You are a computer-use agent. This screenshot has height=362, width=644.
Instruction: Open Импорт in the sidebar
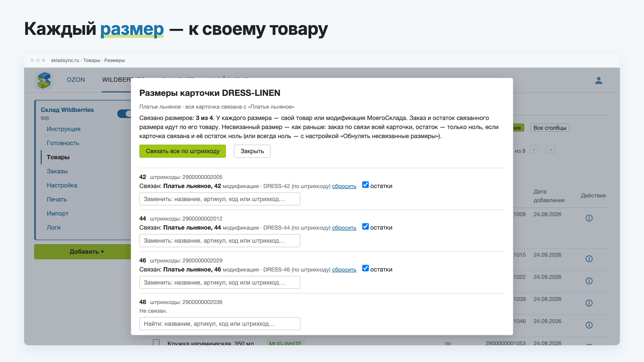point(57,214)
